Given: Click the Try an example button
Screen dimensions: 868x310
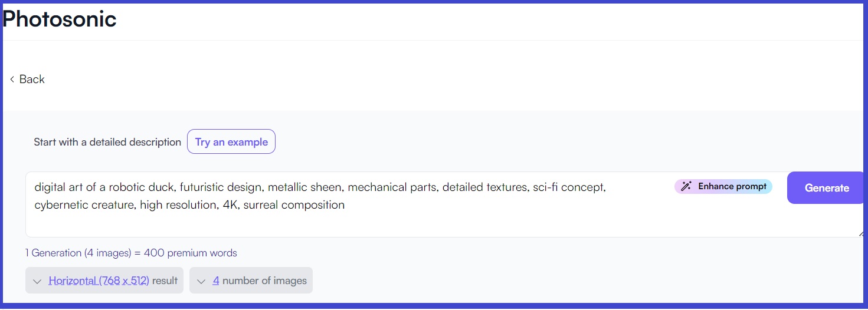Looking at the screenshot, I should tap(231, 141).
